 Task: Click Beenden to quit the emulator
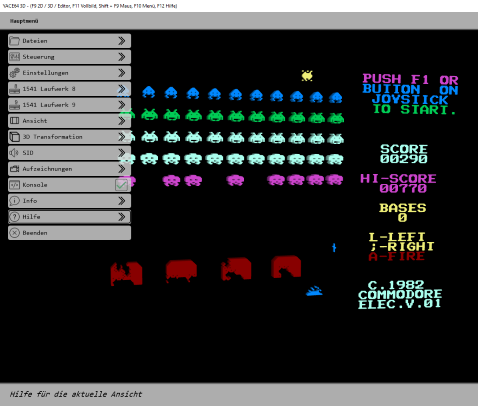coord(69,233)
